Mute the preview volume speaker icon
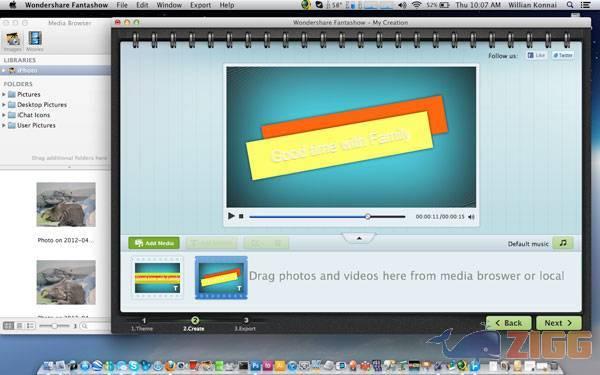The image size is (600, 375). (x=471, y=217)
